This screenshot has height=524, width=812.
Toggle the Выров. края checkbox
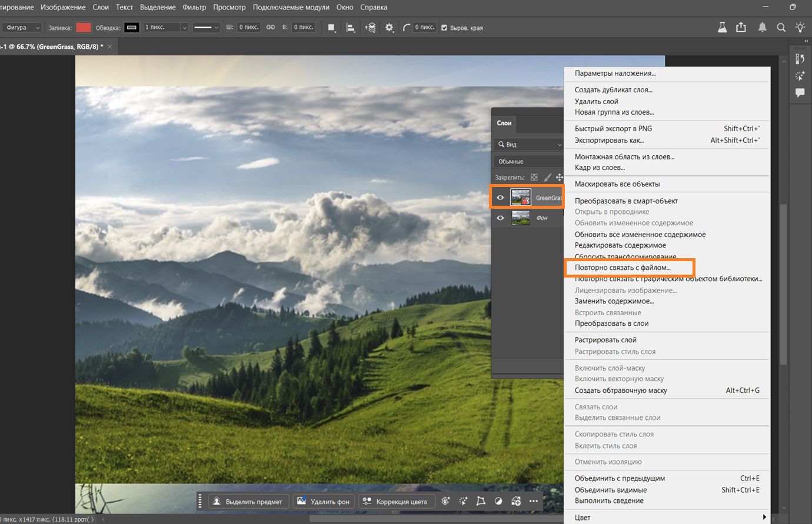pos(444,28)
